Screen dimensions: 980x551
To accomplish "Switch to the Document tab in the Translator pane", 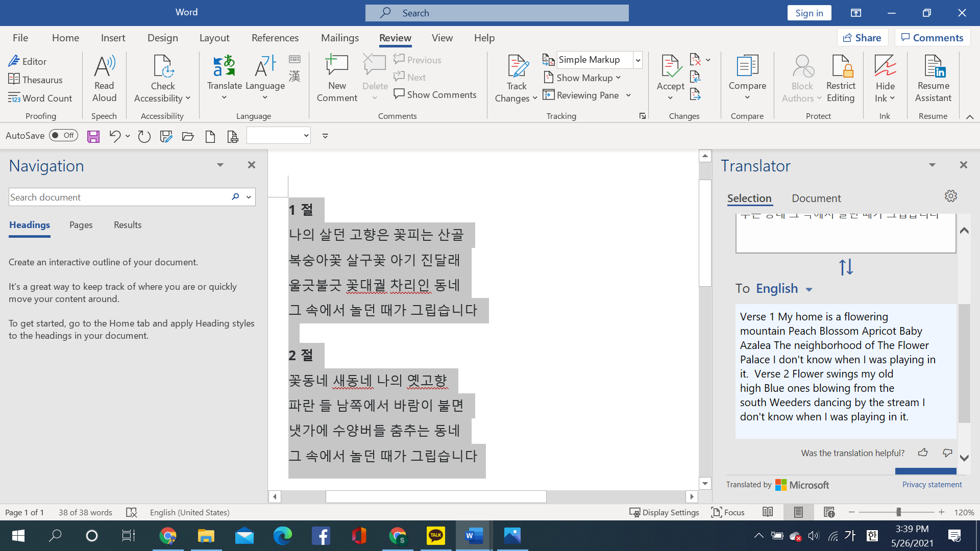I will tap(816, 198).
